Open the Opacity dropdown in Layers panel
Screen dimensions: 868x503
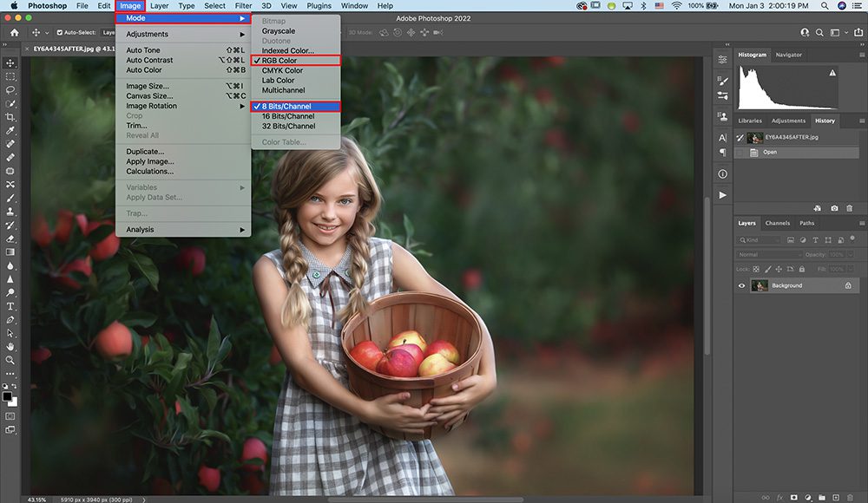coord(851,254)
